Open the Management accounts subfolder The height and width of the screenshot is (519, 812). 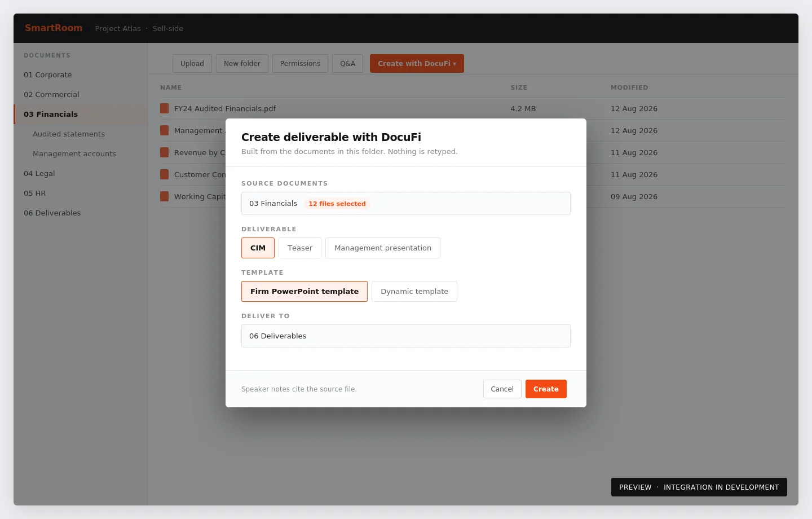pyautogui.click(x=80, y=154)
